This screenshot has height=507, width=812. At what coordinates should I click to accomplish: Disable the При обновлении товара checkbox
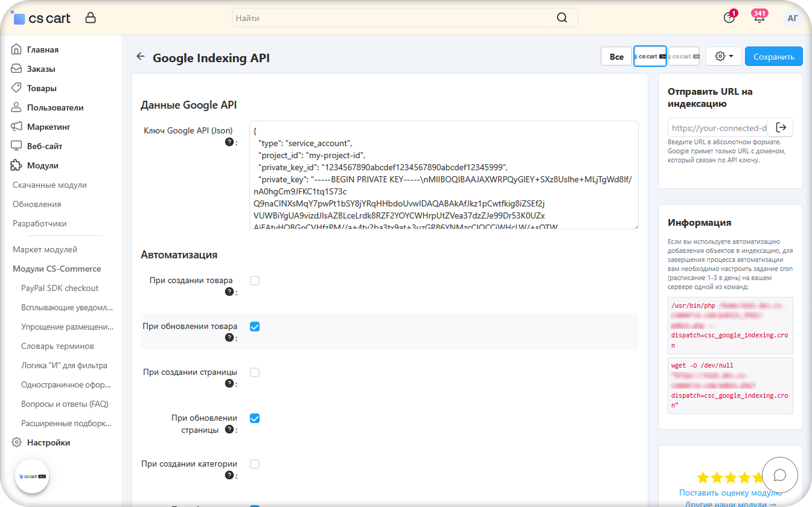255,327
